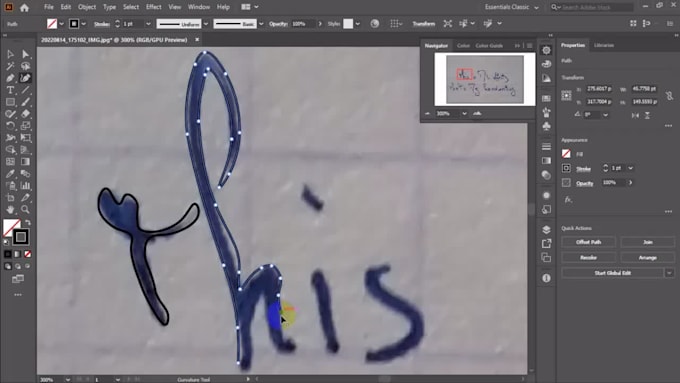Expand control bar Opacity arrow
Viewport: 680px width, 383px height.
pyautogui.click(x=320, y=24)
